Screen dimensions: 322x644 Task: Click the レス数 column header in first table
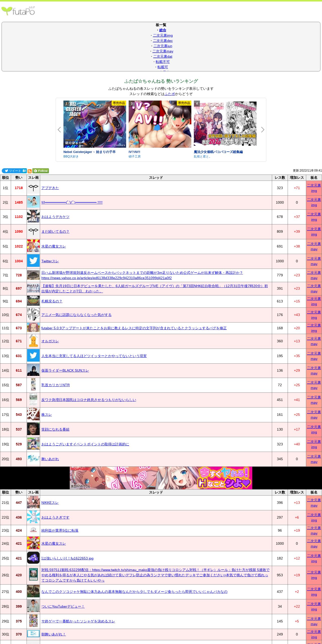tap(280, 178)
